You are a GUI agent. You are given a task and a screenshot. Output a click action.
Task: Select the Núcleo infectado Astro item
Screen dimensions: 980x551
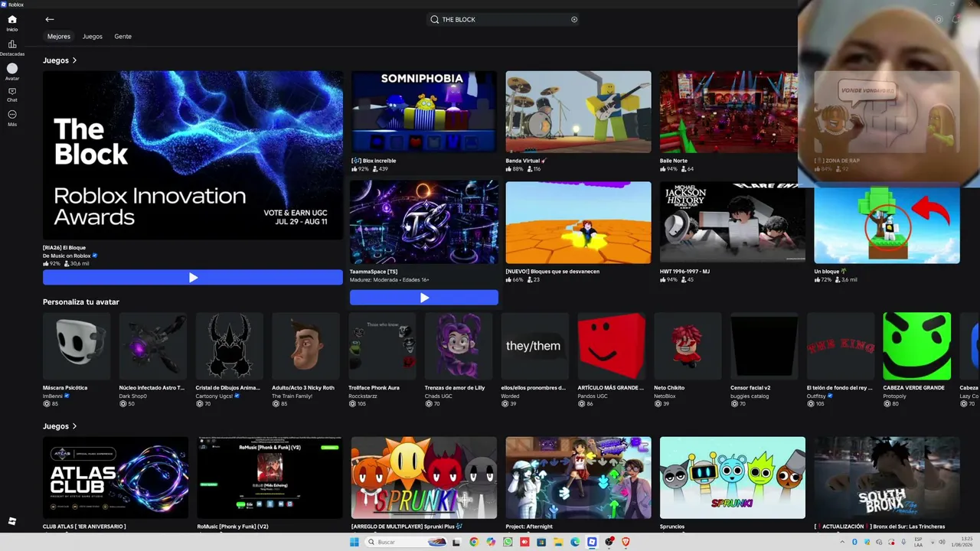(153, 346)
